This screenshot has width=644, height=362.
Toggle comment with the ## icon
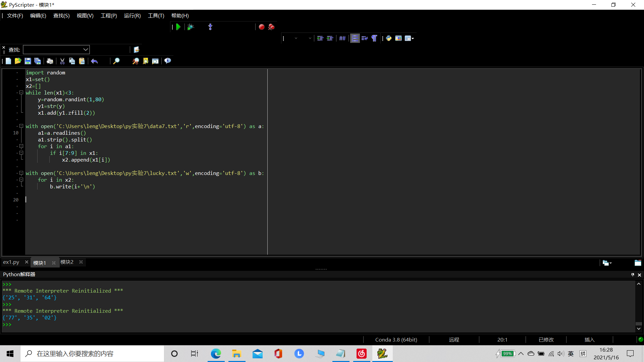coord(342,38)
